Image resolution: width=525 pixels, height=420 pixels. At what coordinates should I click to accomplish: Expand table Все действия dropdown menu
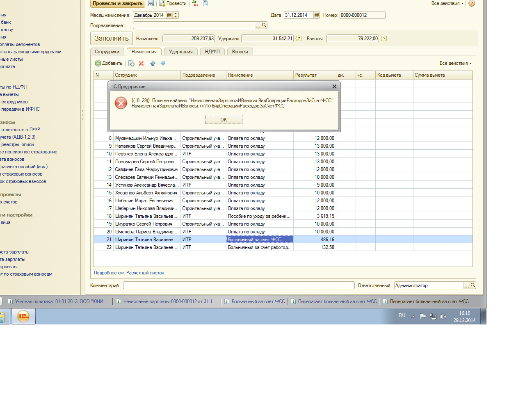pyautogui.click(x=455, y=63)
